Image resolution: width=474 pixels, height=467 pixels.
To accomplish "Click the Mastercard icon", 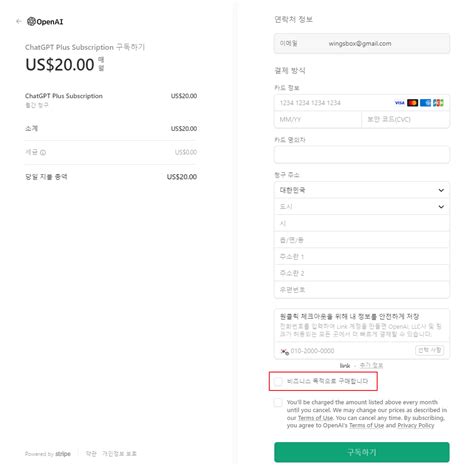I will coord(412,103).
